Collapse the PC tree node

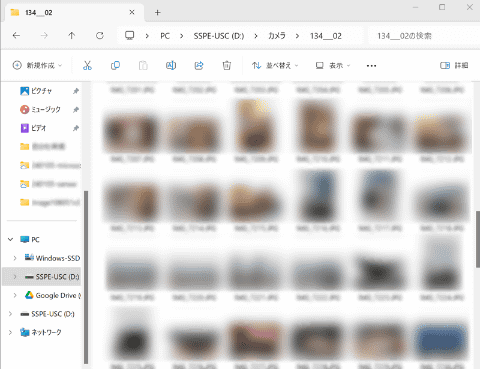[x=11, y=239]
